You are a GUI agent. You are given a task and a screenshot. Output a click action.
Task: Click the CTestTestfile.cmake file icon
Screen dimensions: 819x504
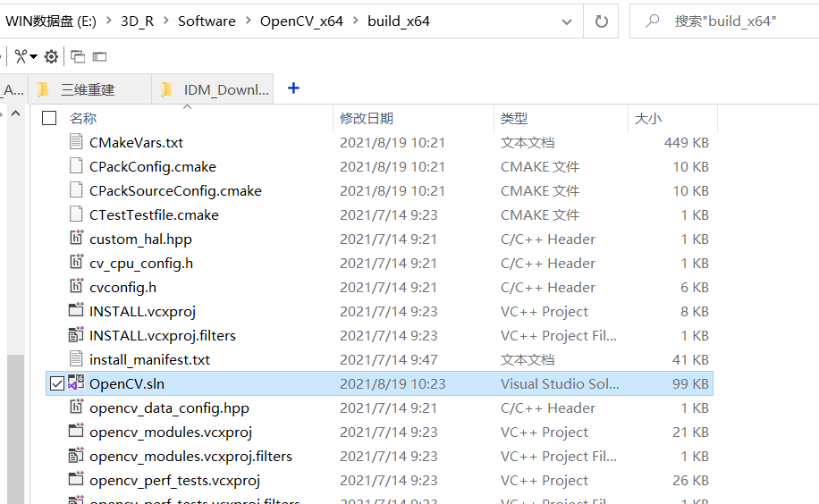point(76,214)
